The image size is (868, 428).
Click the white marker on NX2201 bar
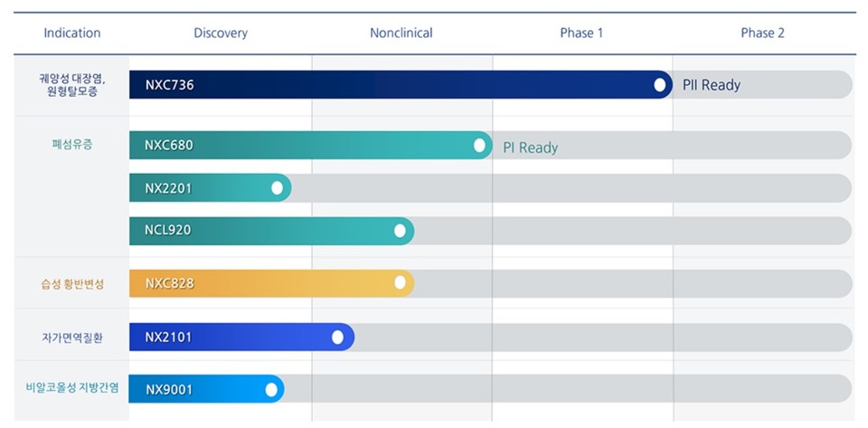coord(277,188)
